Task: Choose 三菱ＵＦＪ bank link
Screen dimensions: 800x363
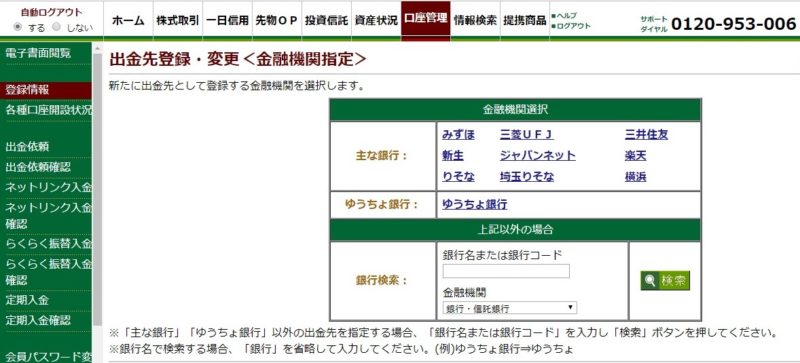Action: click(x=527, y=135)
